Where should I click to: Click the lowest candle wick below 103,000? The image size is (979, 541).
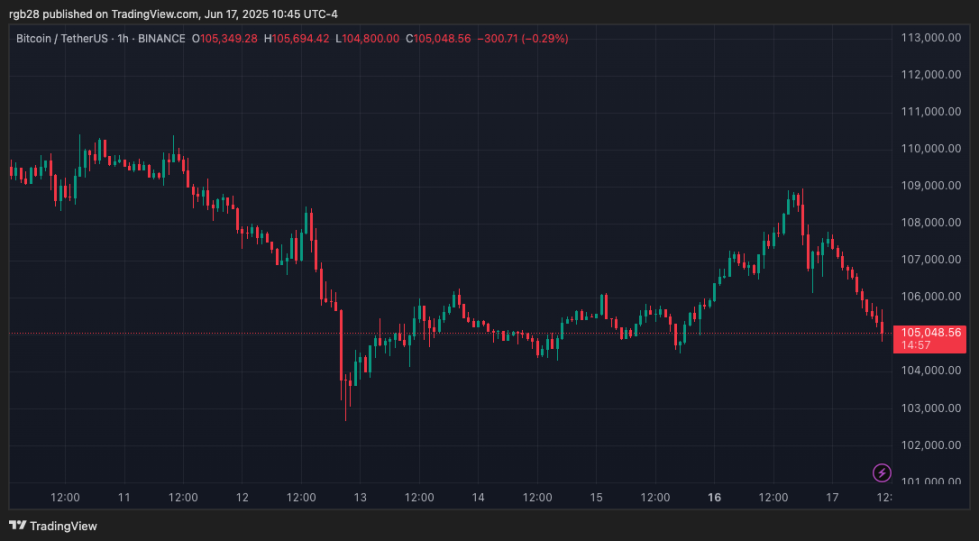tap(346, 416)
